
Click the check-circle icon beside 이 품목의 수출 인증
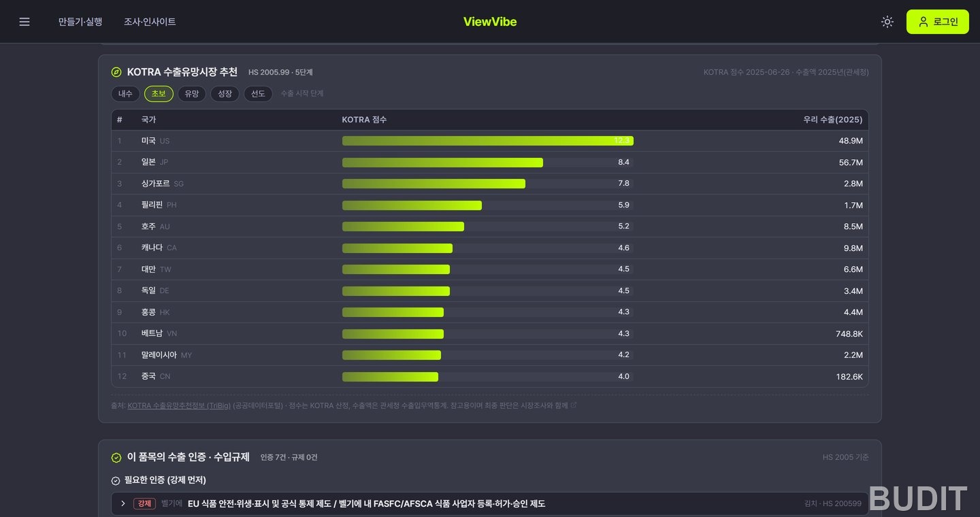click(116, 458)
